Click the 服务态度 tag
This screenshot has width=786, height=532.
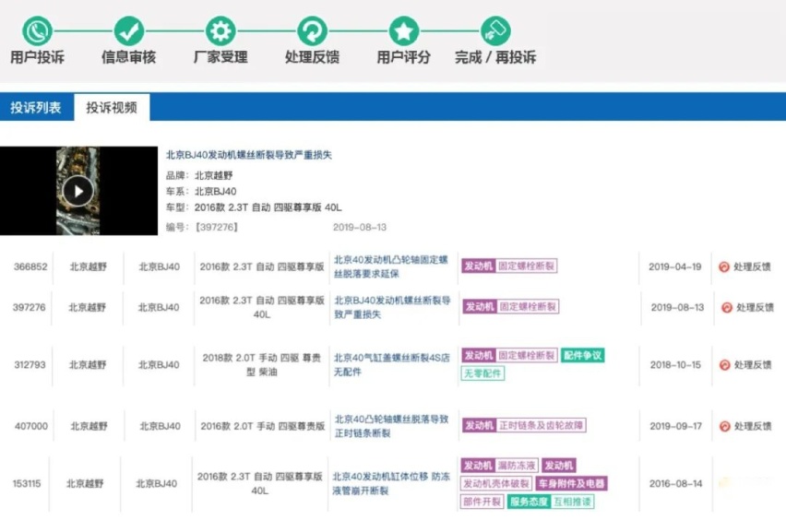[529, 502]
